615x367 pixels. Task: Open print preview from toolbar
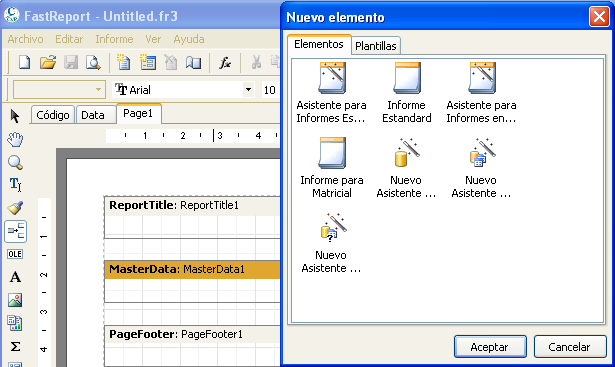click(93, 62)
